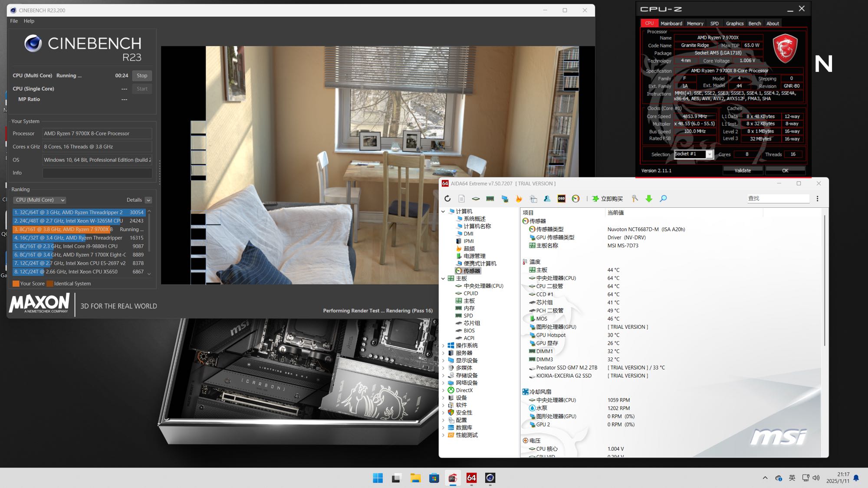
Task: Click the memory module toolbar icon in AIDA64
Action: (x=490, y=199)
